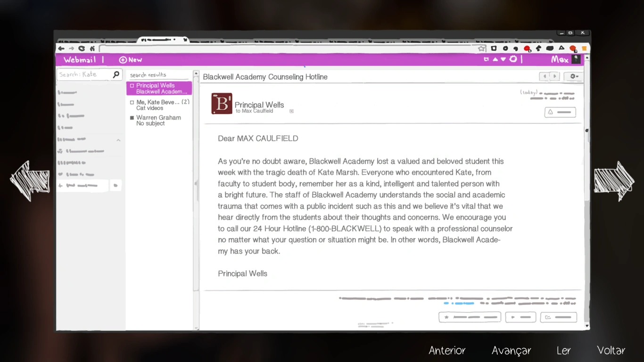Image resolution: width=644 pixels, height=362 pixels.
Task: Go to previous email with the left arrow
Action: coord(545,76)
